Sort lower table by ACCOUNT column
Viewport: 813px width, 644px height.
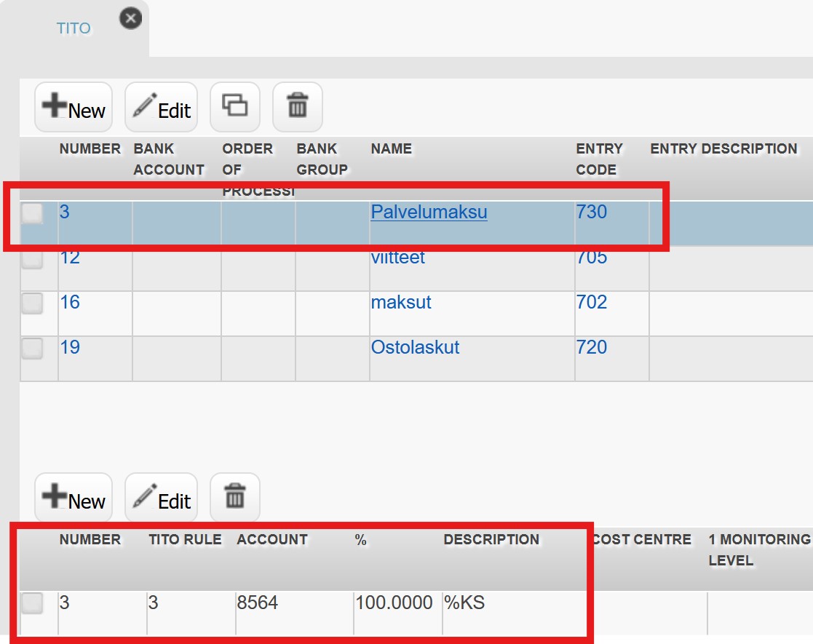click(x=272, y=540)
